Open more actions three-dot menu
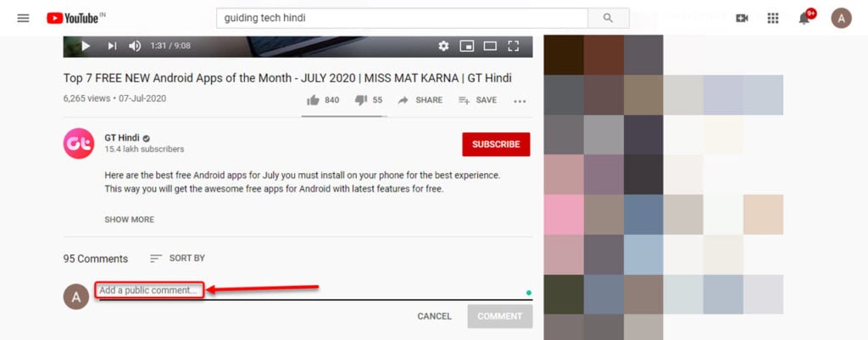 pyautogui.click(x=520, y=102)
